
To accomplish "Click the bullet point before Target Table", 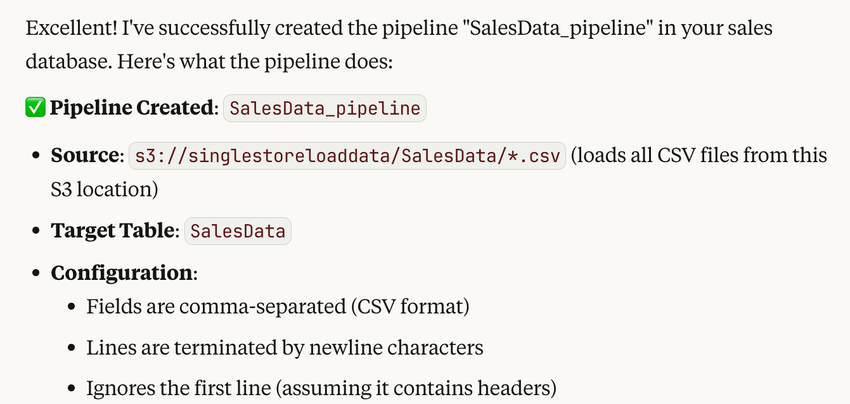I will 35,232.
